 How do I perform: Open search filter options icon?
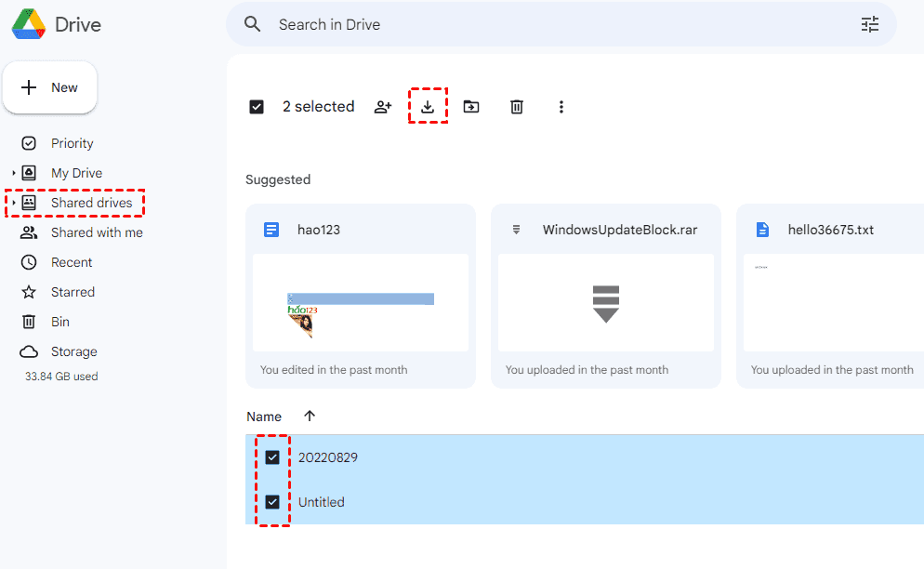(x=870, y=25)
